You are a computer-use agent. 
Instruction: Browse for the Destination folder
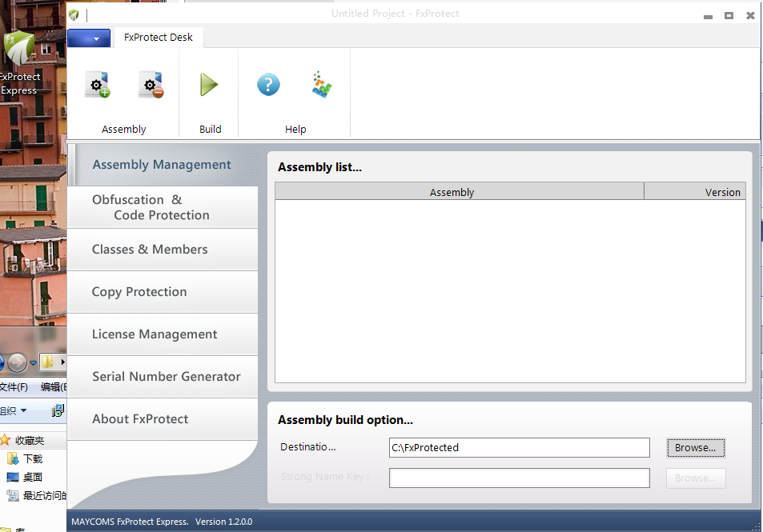(696, 447)
